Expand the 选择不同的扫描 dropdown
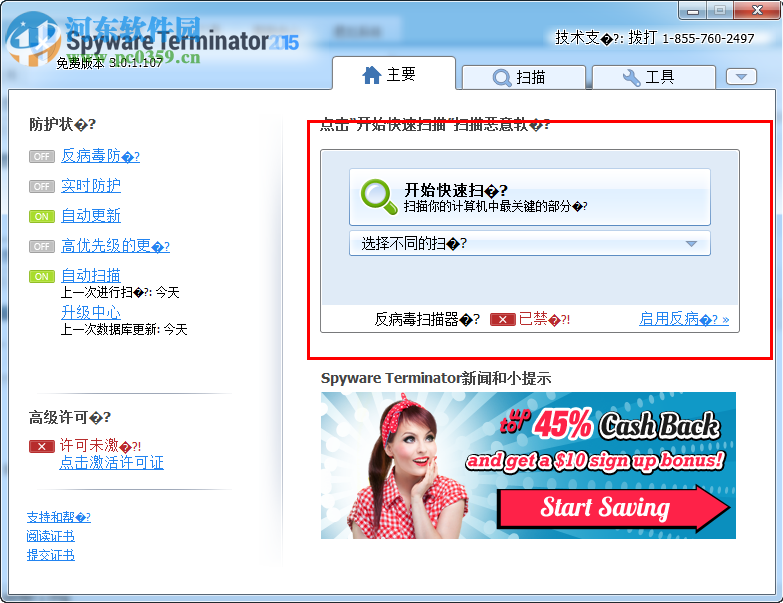The height and width of the screenshot is (603, 783). pos(530,243)
